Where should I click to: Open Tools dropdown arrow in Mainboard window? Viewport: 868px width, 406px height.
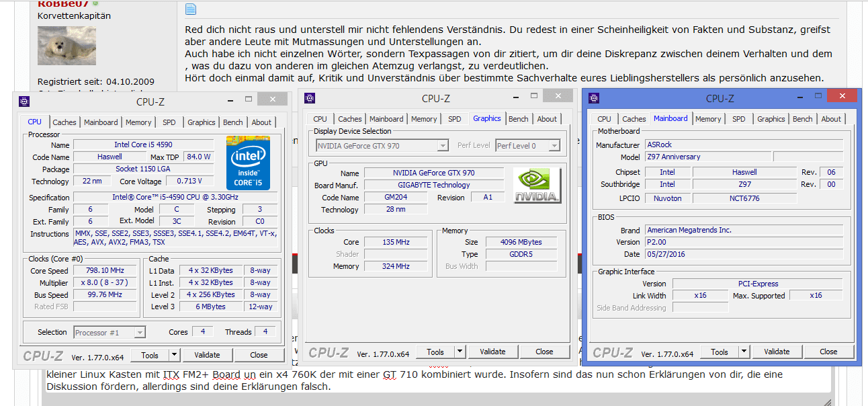tap(744, 352)
